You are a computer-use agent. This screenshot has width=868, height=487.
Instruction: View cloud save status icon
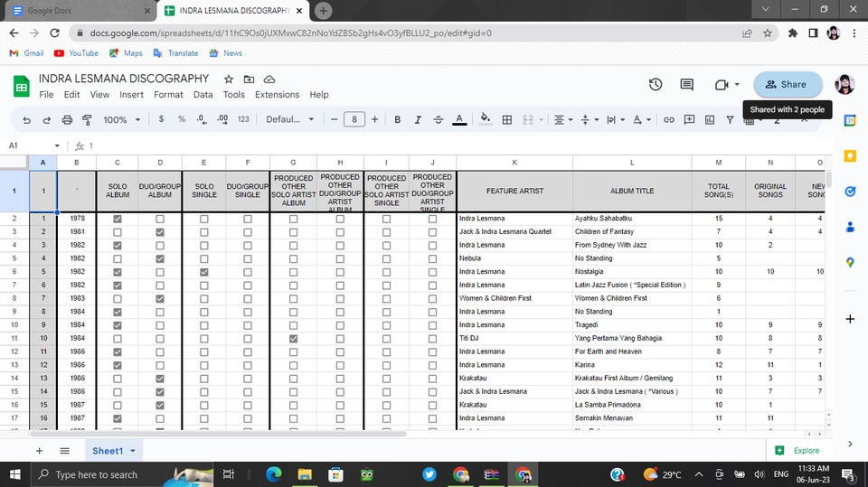click(x=269, y=80)
